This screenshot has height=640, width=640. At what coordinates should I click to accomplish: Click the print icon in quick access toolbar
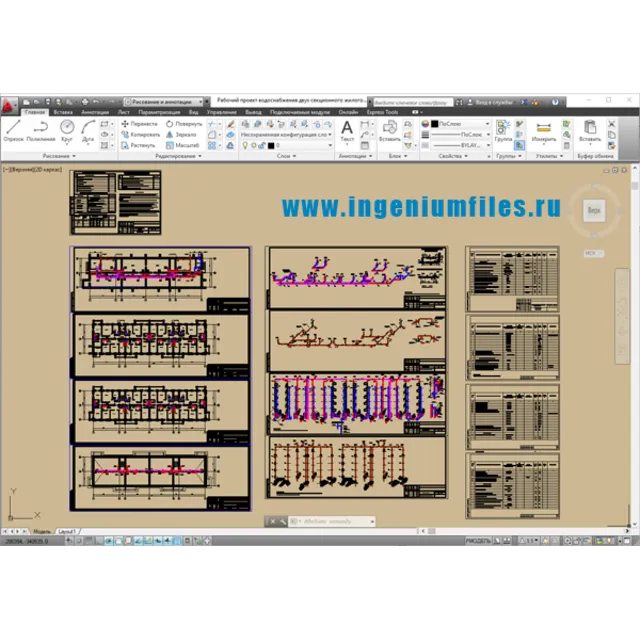point(85,102)
